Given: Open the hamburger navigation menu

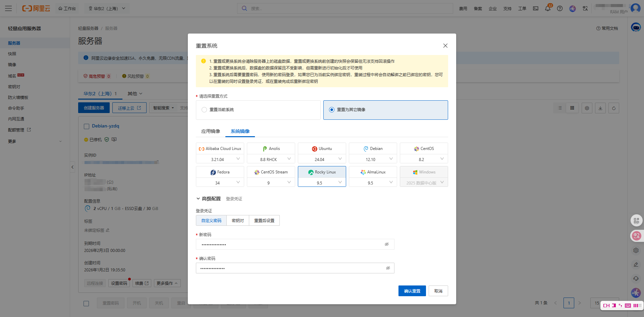Looking at the screenshot, I should [8, 8].
